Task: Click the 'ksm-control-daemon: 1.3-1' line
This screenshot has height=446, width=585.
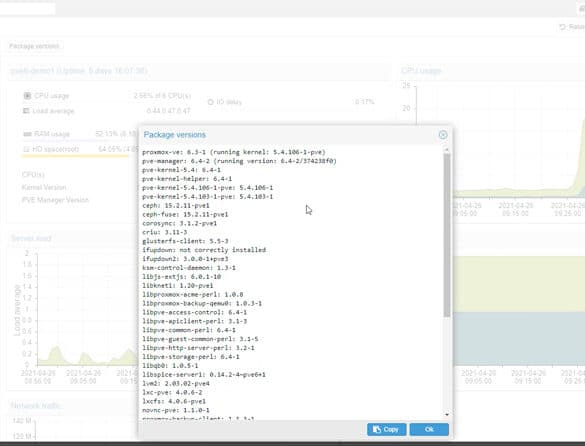Action: tap(189, 268)
